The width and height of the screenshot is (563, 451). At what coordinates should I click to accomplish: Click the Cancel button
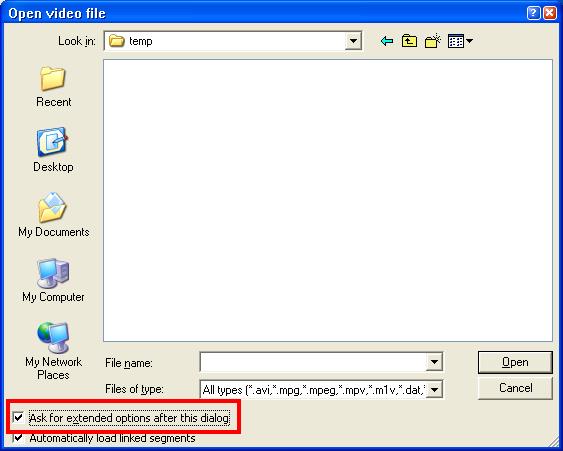(x=515, y=388)
